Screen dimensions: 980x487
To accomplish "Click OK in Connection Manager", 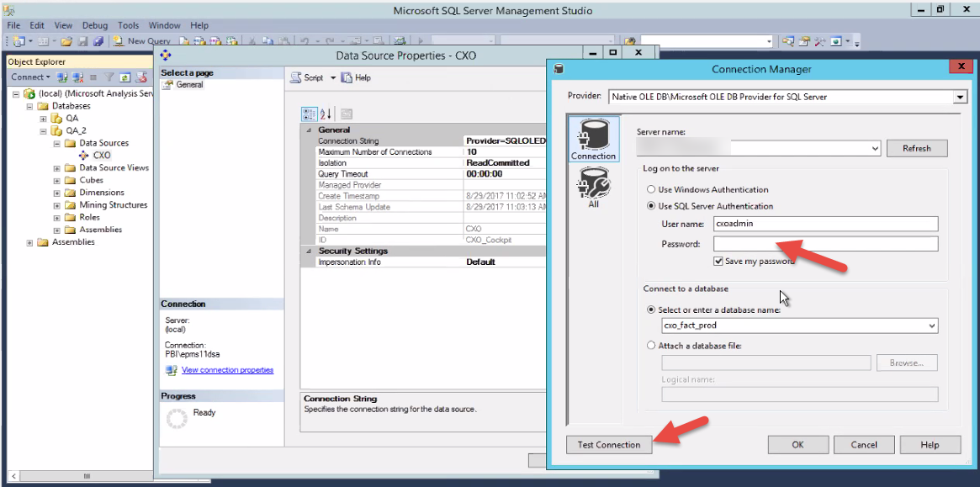I will coord(797,445).
